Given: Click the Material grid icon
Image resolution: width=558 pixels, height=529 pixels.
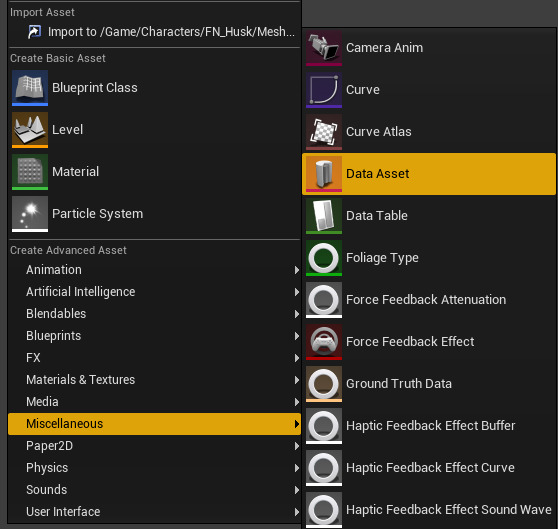Looking at the screenshot, I should pyautogui.click(x=30, y=172).
